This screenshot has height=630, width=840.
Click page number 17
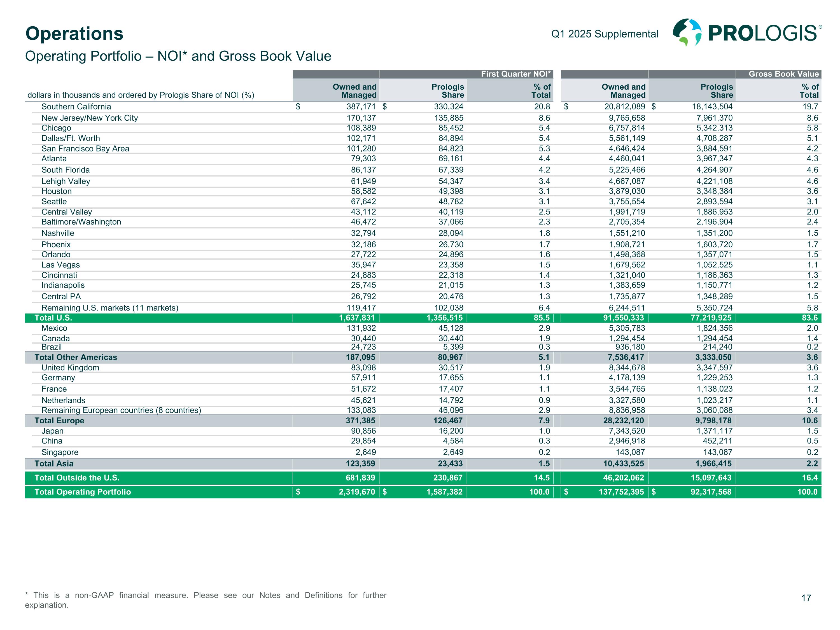(806, 598)
